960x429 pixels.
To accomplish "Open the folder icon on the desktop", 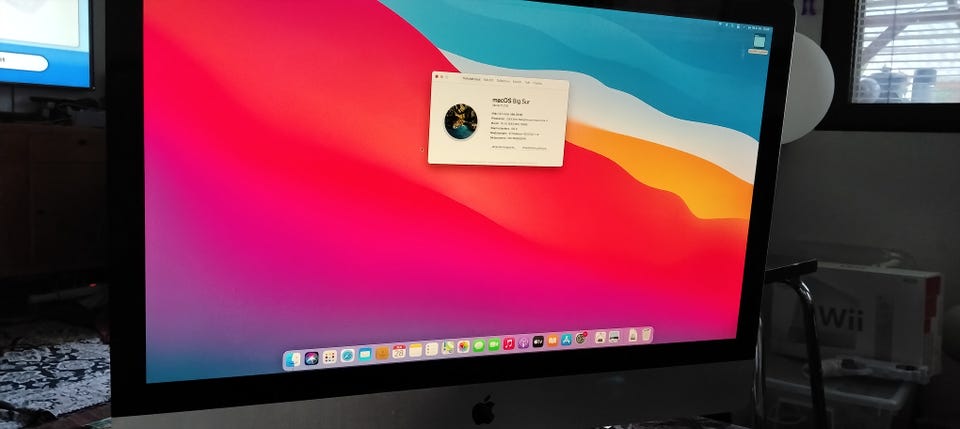I will coord(759,41).
